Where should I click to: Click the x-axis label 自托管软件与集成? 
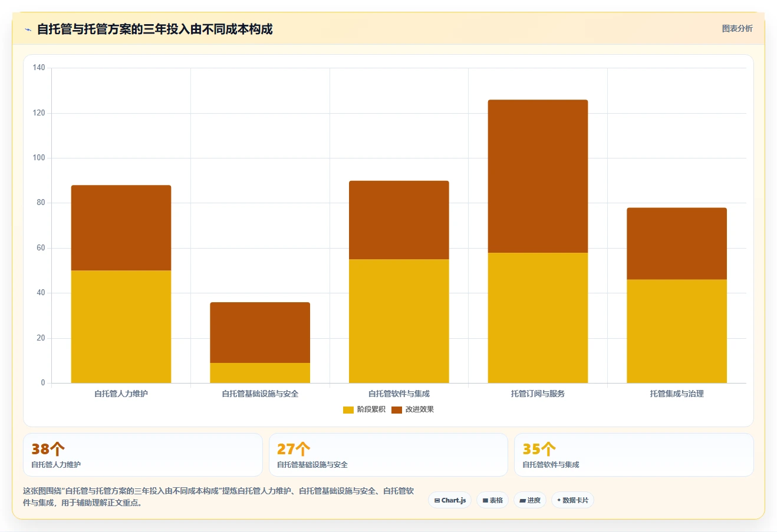pyautogui.click(x=399, y=394)
